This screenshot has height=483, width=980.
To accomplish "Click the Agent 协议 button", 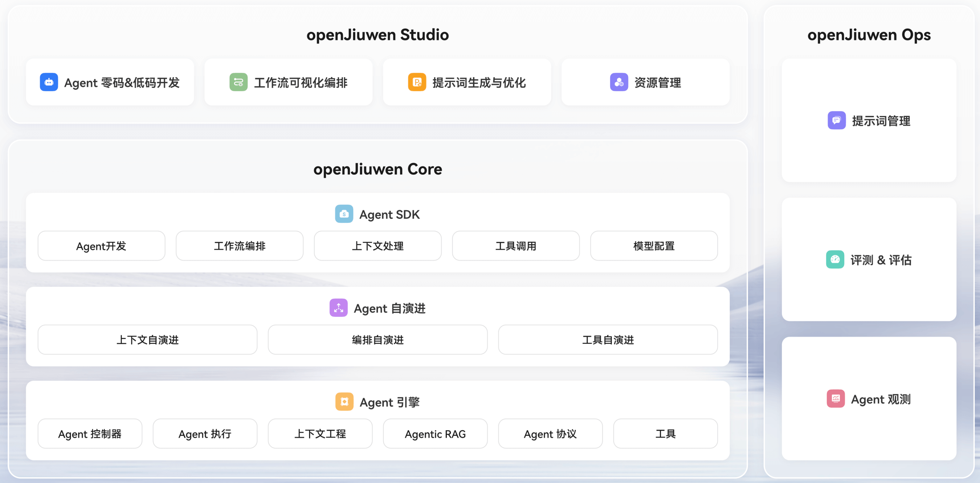I will 550,434.
